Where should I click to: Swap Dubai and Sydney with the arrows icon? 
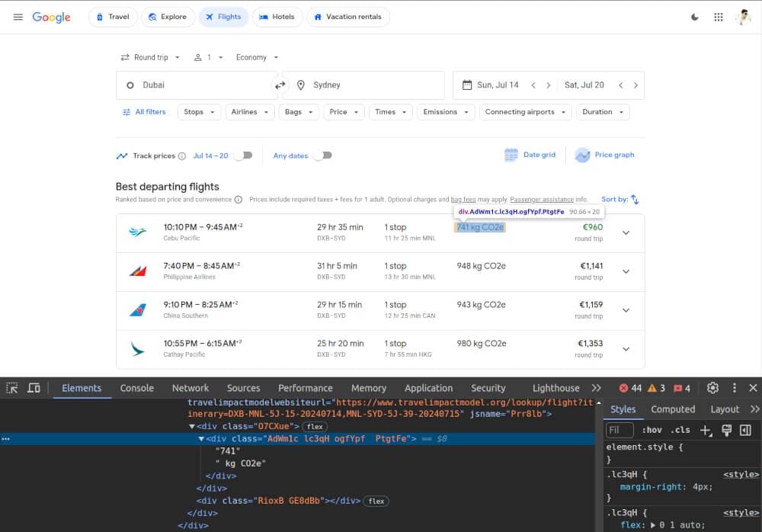pos(280,85)
